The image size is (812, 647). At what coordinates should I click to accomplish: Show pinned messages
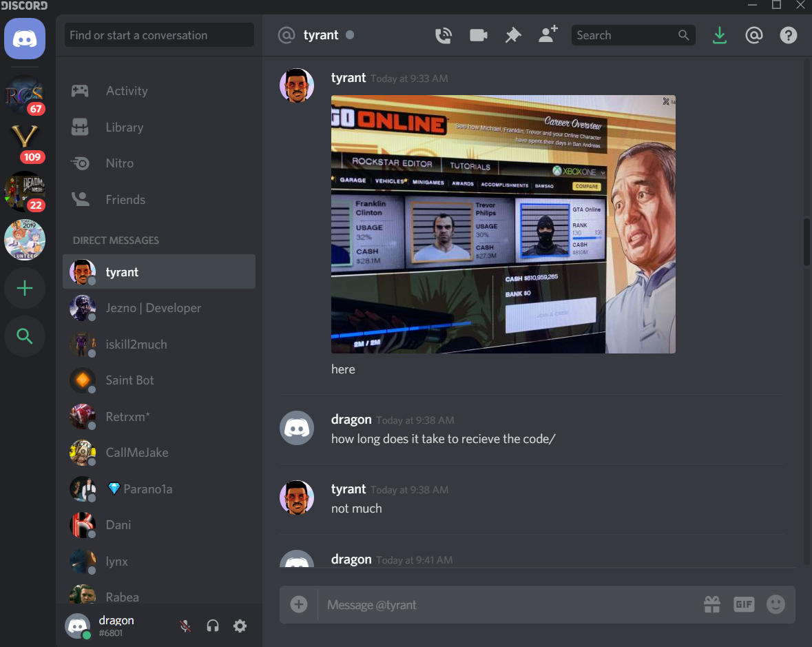point(512,35)
